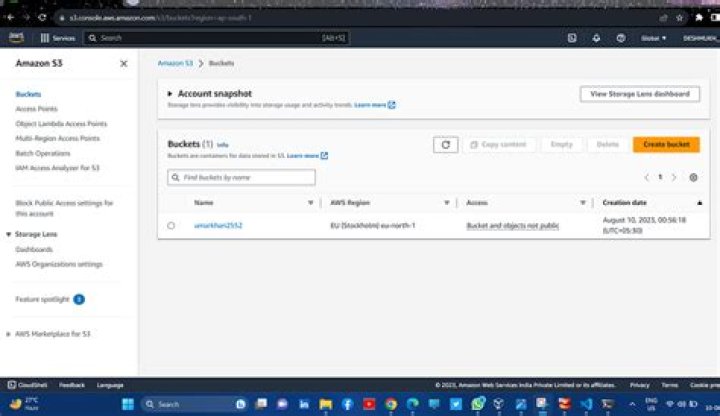Select the umarkhan2552 bucket radio button

[x=171, y=225]
